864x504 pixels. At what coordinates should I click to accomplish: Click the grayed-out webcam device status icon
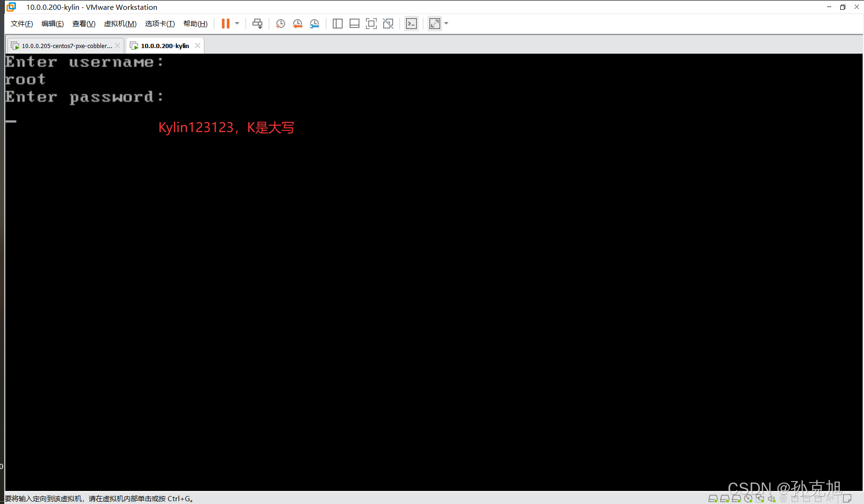point(783,498)
